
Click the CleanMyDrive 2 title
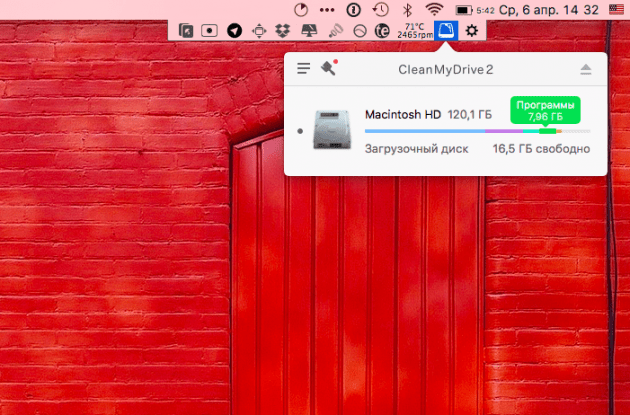point(446,70)
